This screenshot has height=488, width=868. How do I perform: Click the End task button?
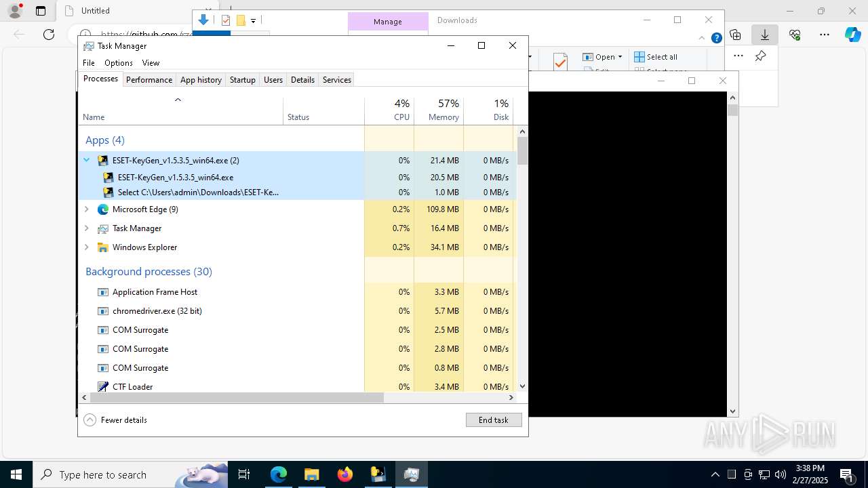click(494, 420)
